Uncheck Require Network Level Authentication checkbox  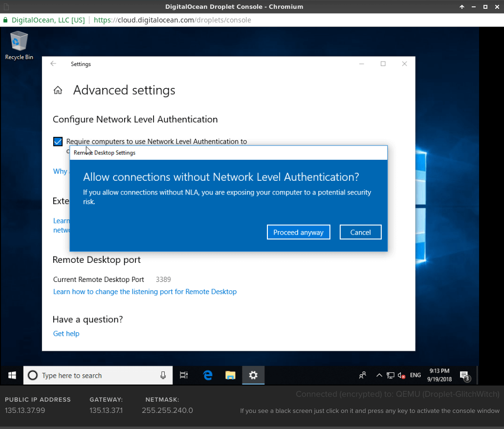[x=58, y=142]
